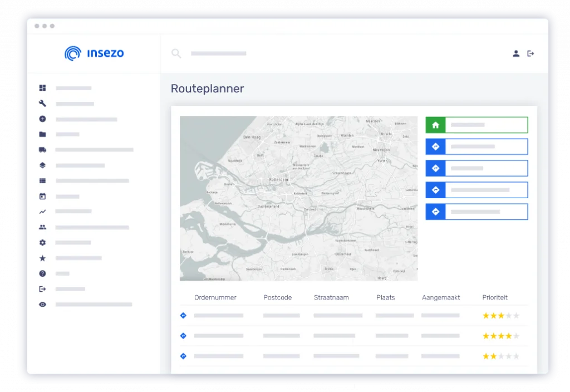
Task: Click the layers stack icon in sidebar
Action: coord(42,165)
